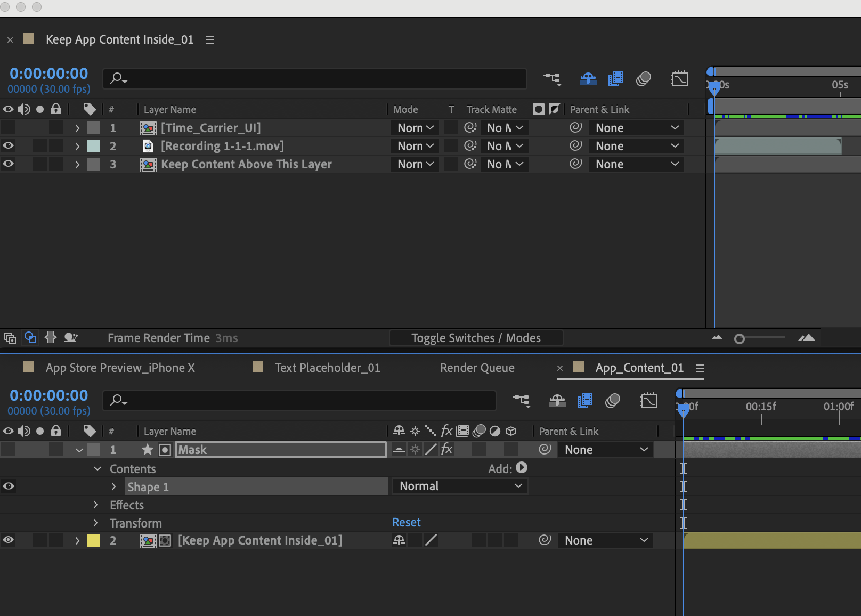
Task: Open the Graph Editor
Action: tap(680, 78)
